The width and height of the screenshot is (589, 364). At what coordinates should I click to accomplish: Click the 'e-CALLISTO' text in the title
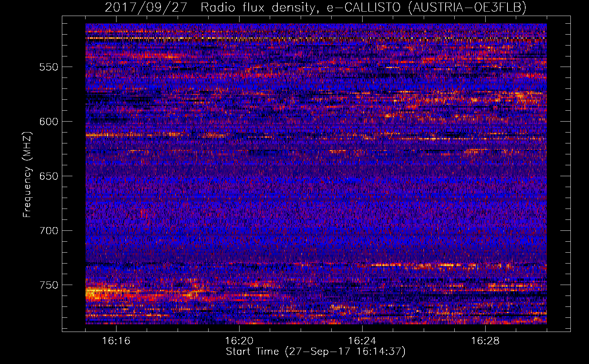[364, 7]
